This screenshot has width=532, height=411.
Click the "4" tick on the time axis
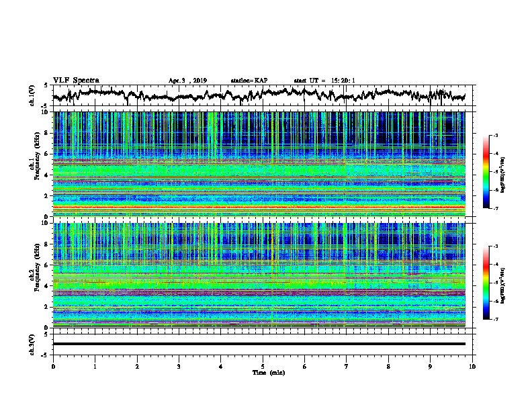221,367
